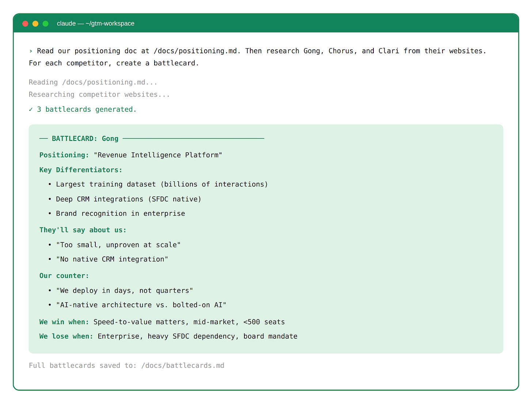Click the green maximize window button
This screenshot has width=532, height=403.
[x=46, y=24]
